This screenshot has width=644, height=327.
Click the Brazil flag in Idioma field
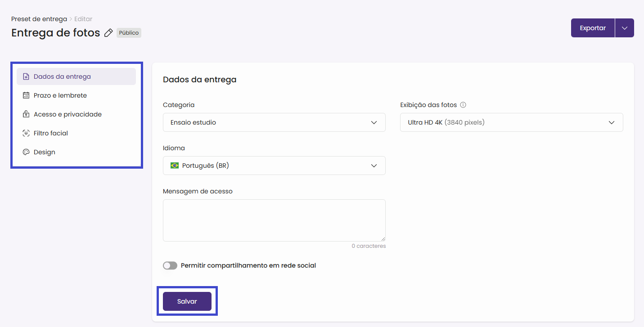coord(175,166)
